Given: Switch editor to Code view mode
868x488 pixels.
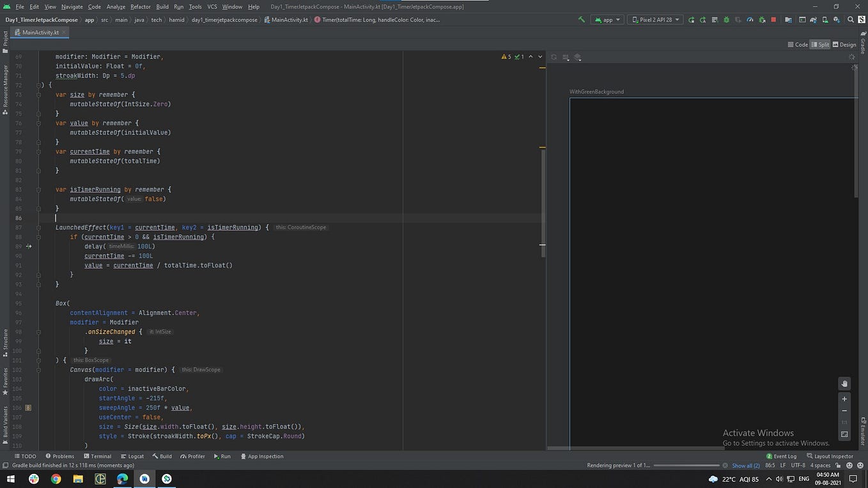Looking at the screenshot, I should [x=798, y=45].
